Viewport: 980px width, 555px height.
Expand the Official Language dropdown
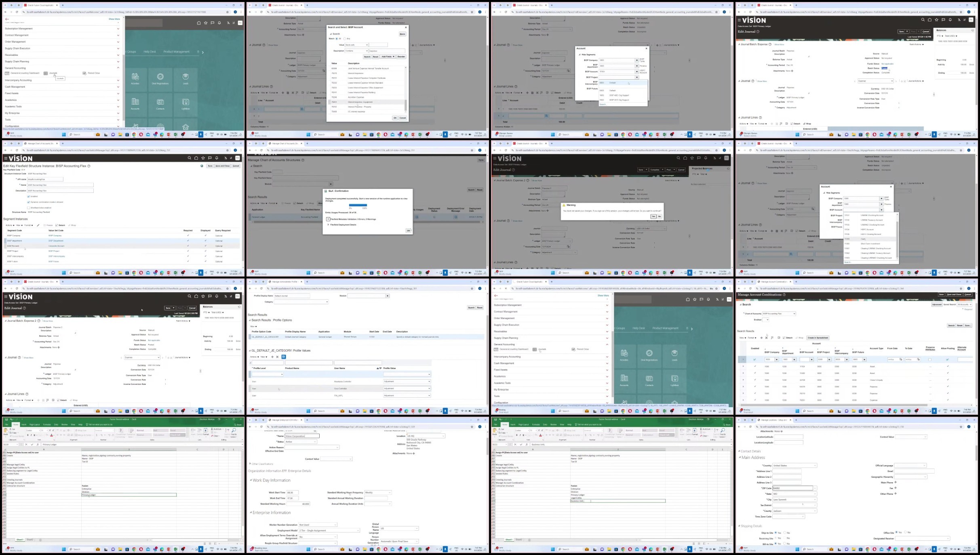[x=910, y=466]
